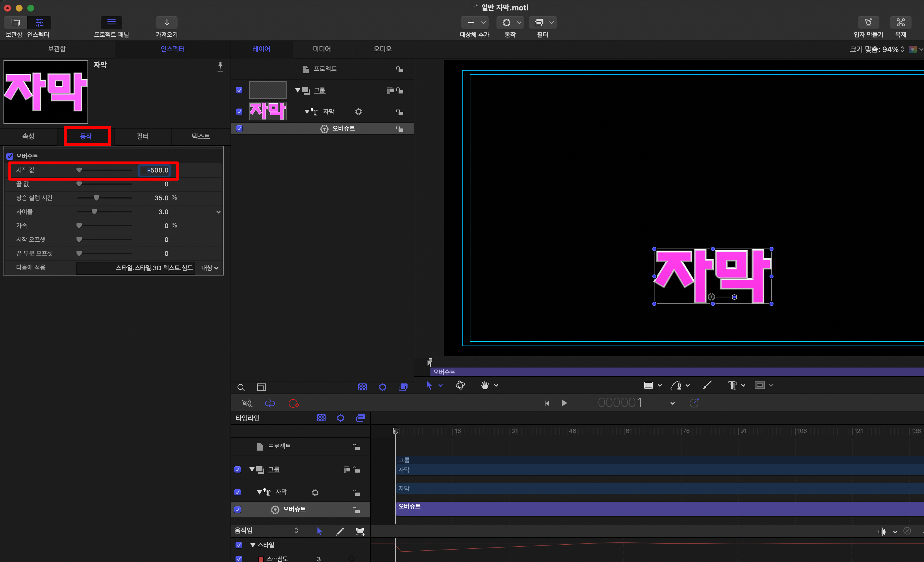
Task: Click the 가져오기 import icon
Action: (167, 23)
